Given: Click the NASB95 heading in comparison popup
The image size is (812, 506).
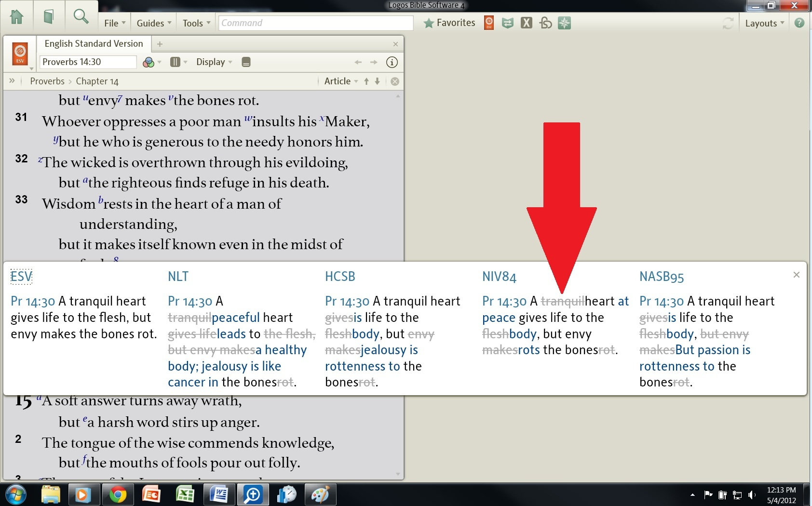Looking at the screenshot, I should pyautogui.click(x=662, y=277).
